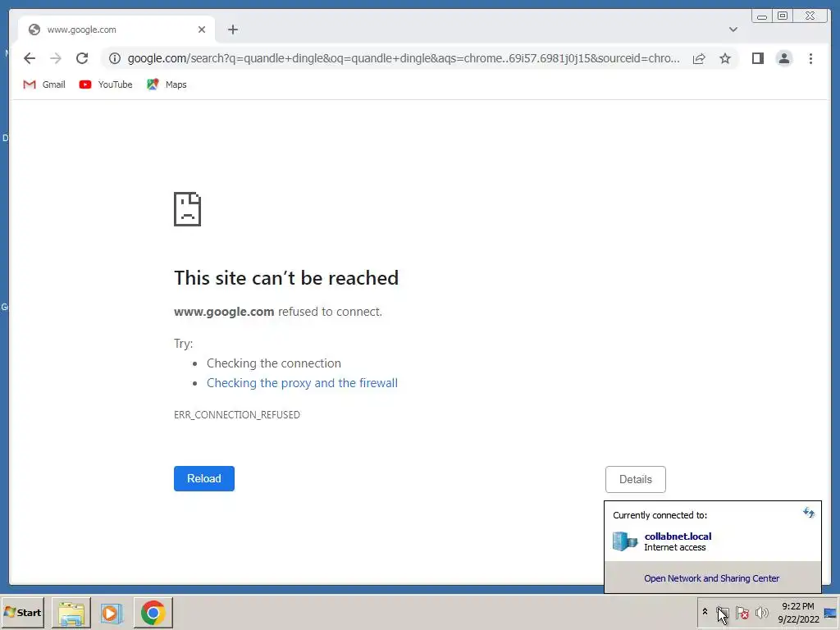Open the YouTube bookmark
This screenshot has height=630, width=840.
(106, 84)
